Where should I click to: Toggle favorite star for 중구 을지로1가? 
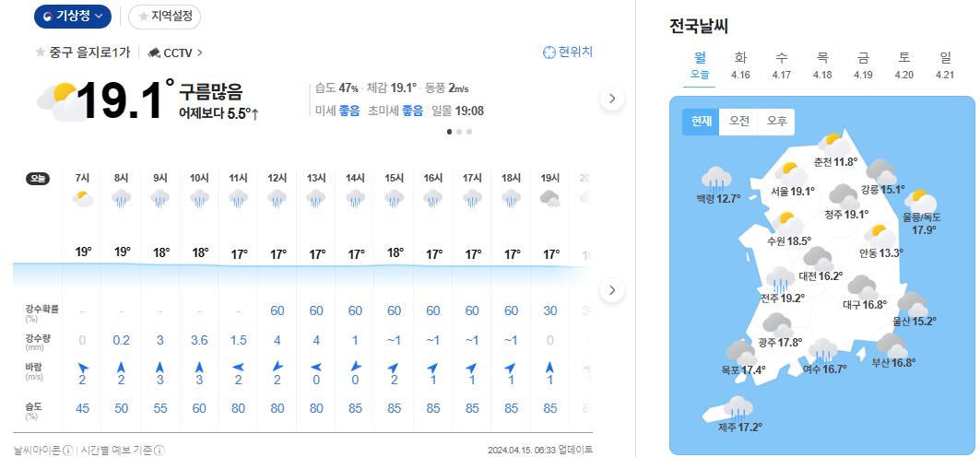point(40,53)
